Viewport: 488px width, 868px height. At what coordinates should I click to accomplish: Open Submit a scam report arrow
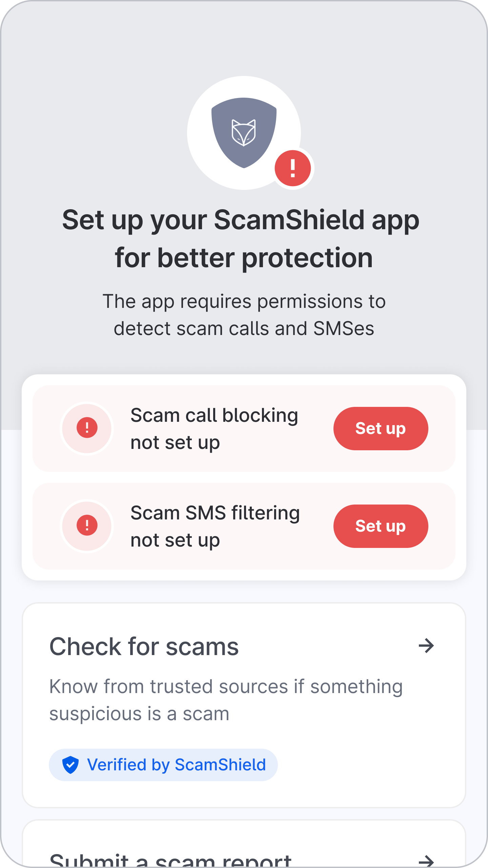426,861
